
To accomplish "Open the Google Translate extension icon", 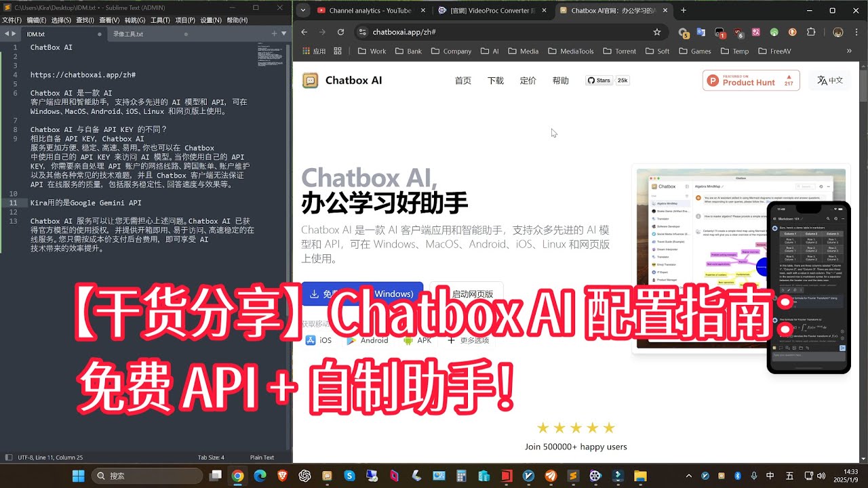I will pyautogui.click(x=701, y=32).
